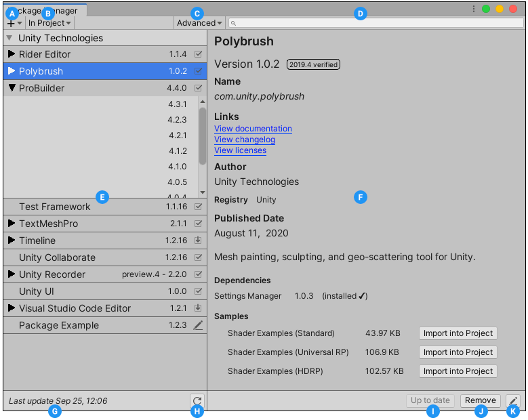
Task: Click the TextMeshPro installed check icon
Action: [199, 224]
